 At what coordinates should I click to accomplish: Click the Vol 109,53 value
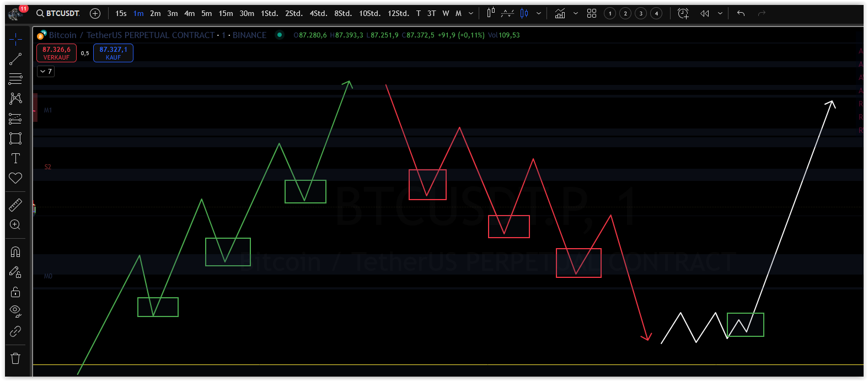[x=503, y=35]
